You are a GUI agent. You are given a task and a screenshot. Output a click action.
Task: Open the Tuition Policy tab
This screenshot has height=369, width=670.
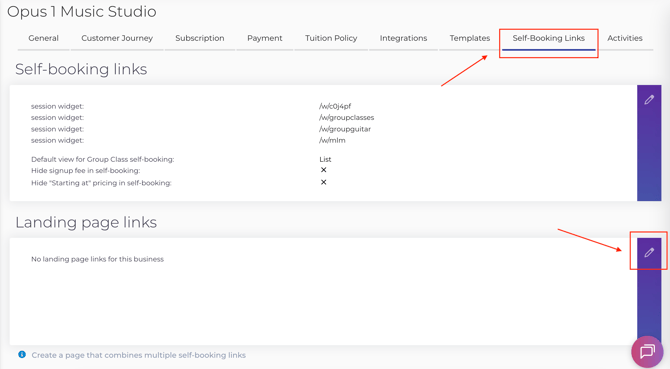331,38
